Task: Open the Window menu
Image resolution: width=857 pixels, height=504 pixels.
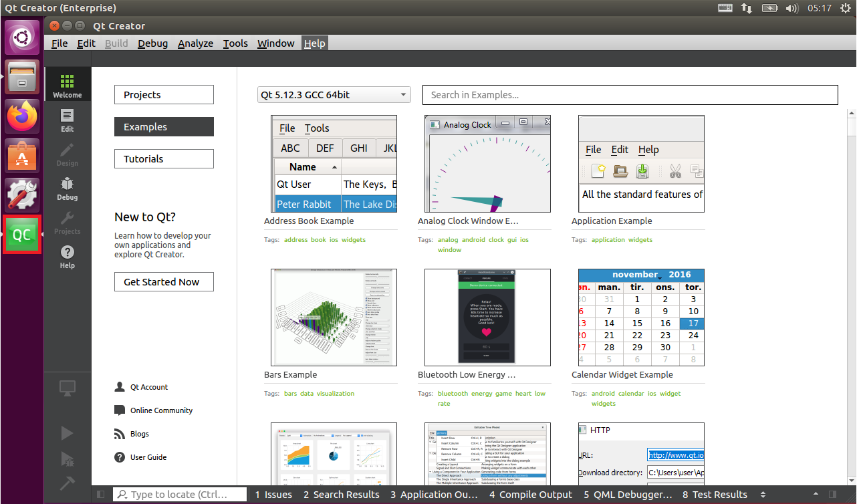Action: click(276, 43)
